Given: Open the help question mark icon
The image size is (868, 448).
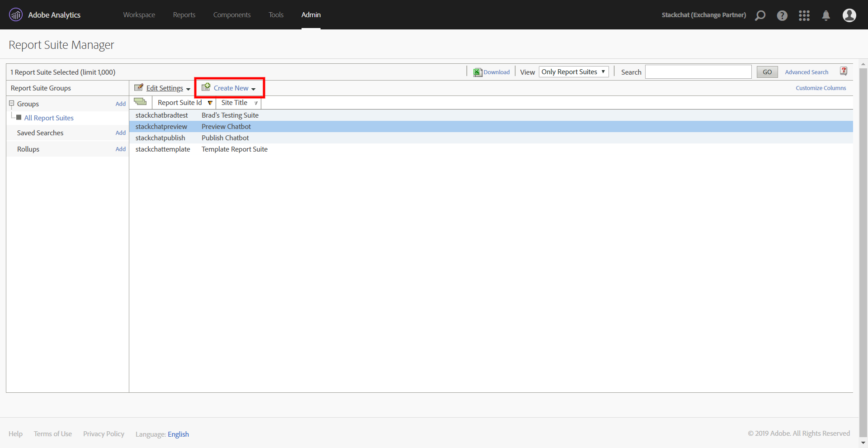Looking at the screenshot, I should [x=782, y=15].
